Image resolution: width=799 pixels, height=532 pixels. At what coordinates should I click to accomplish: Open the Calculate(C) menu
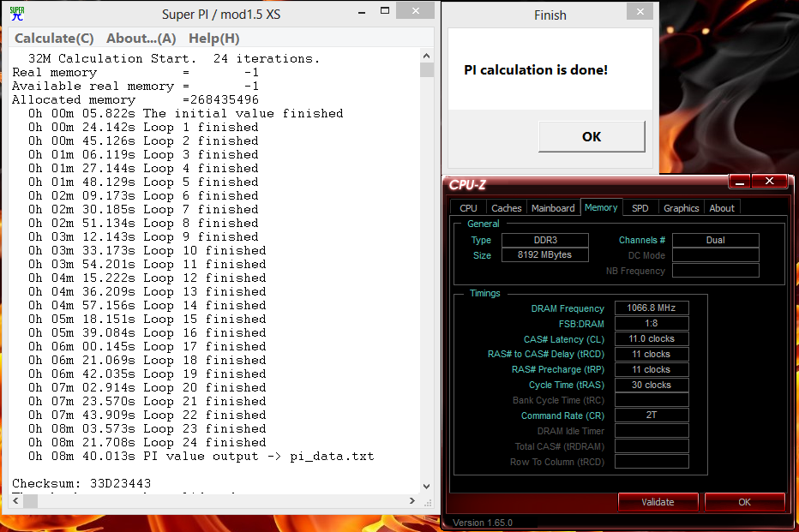54,39
